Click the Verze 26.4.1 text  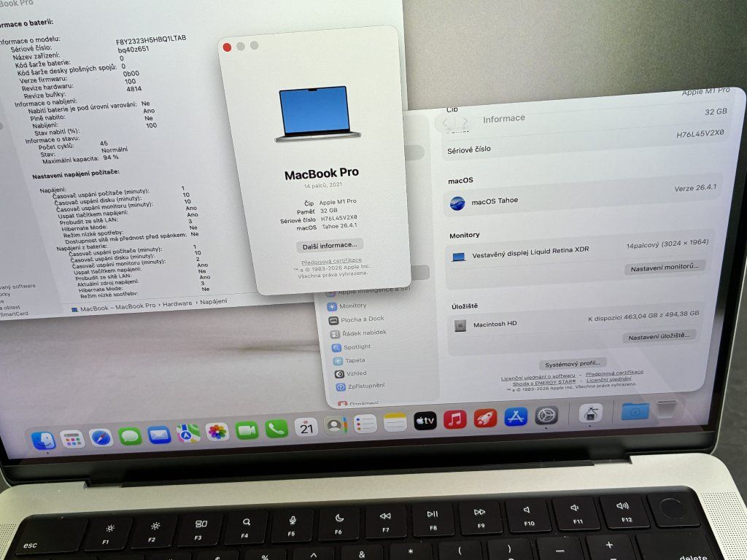[x=695, y=187]
